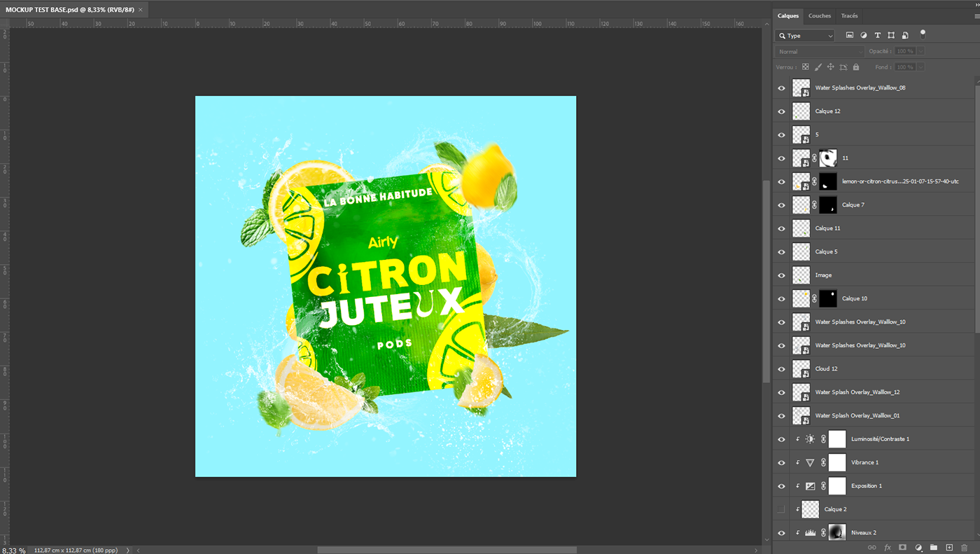Turn layer filtering switch on or off
The image size is (980, 554).
(923, 33)
